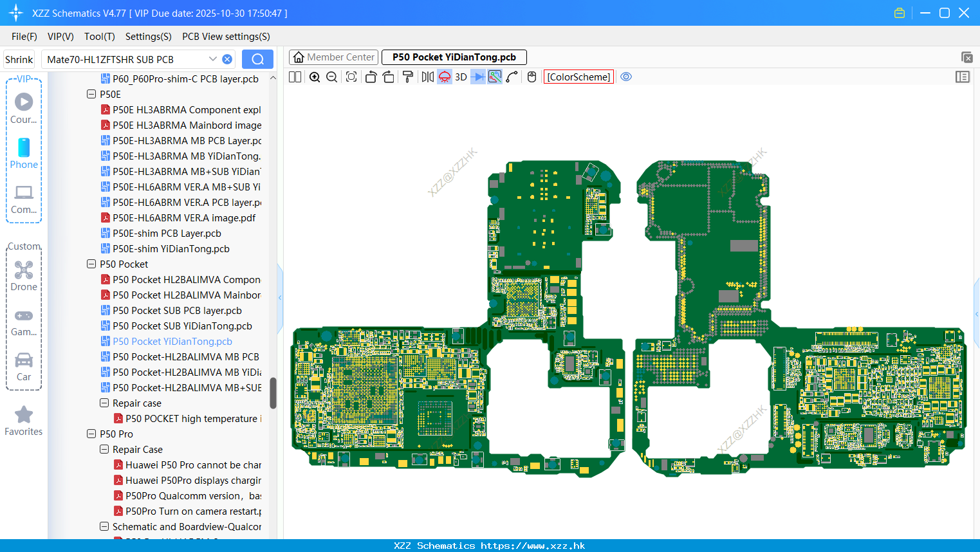Screen dimensions: 980x552
Task: Open P50E-HL6ABRM VER.A image.pdf
Action: tap(178, 217)
